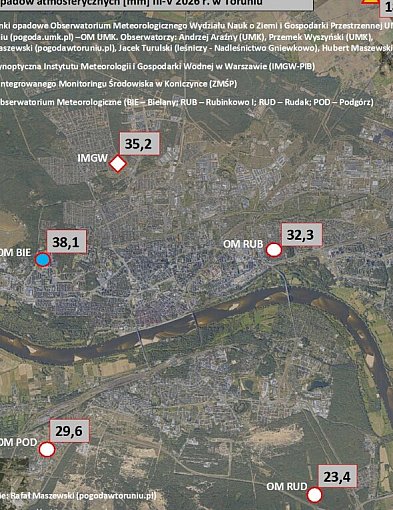The image size is (393, 510).
Task: Select the 23,4 precipitation value box
Action: coord(337,476)
